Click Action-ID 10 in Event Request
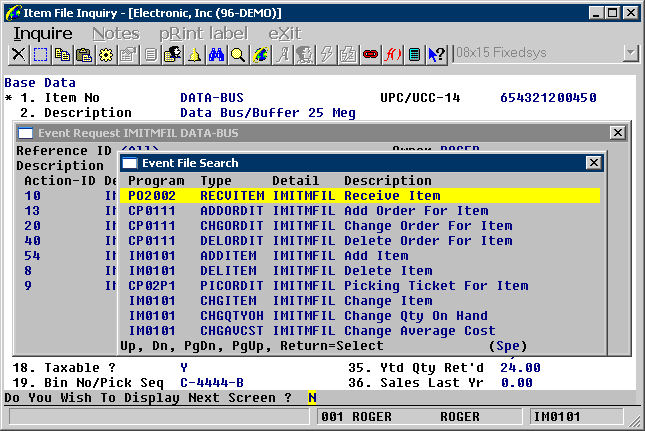645x431 pixels. click(x=32, y=196)
